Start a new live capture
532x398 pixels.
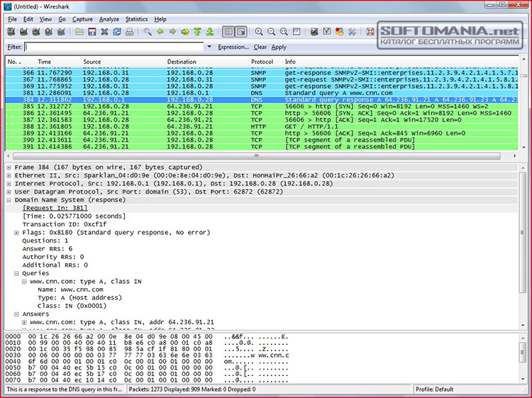tap(36, 32)
